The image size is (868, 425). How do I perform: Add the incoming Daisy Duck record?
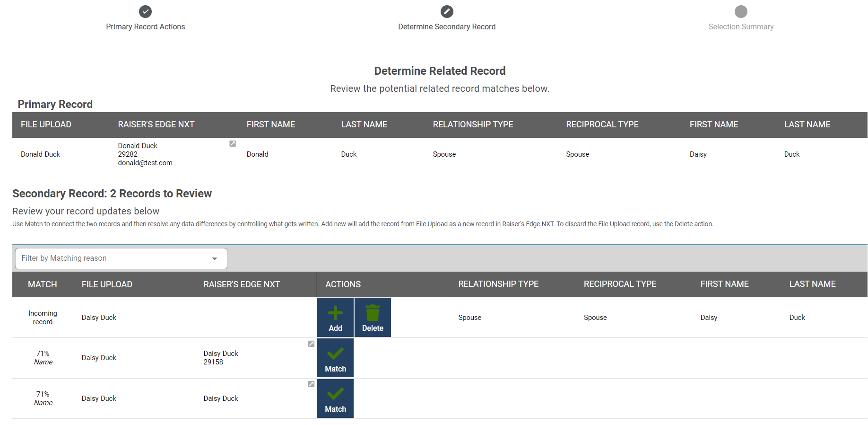pyautogui.click(x=335, y=317)
